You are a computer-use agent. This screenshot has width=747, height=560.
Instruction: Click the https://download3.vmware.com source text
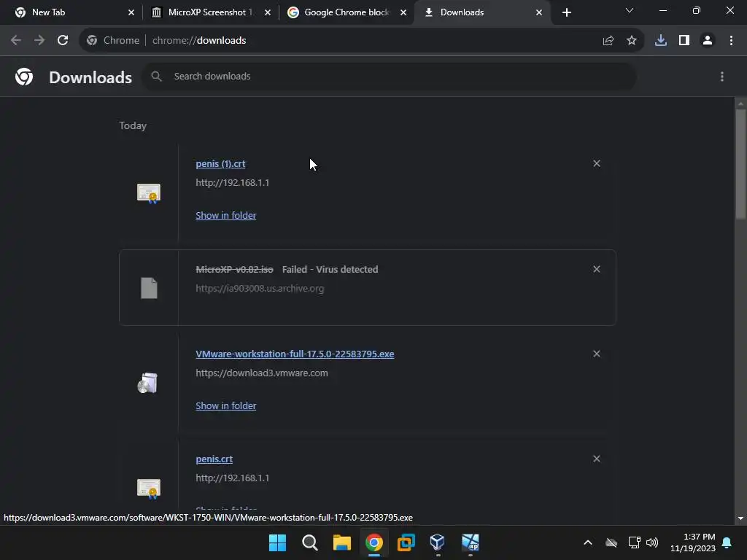pos(262,373)
